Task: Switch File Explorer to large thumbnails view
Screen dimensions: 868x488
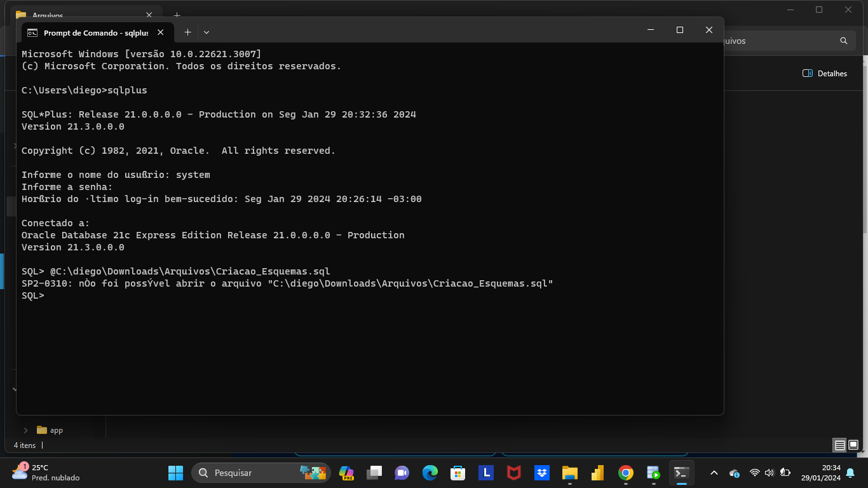Action: click(853, 445)
